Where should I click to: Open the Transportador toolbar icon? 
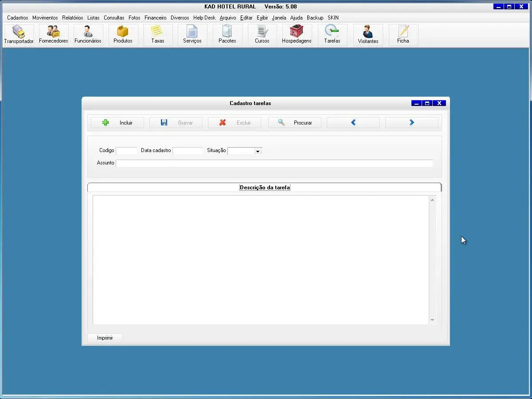tap(19, 35)
